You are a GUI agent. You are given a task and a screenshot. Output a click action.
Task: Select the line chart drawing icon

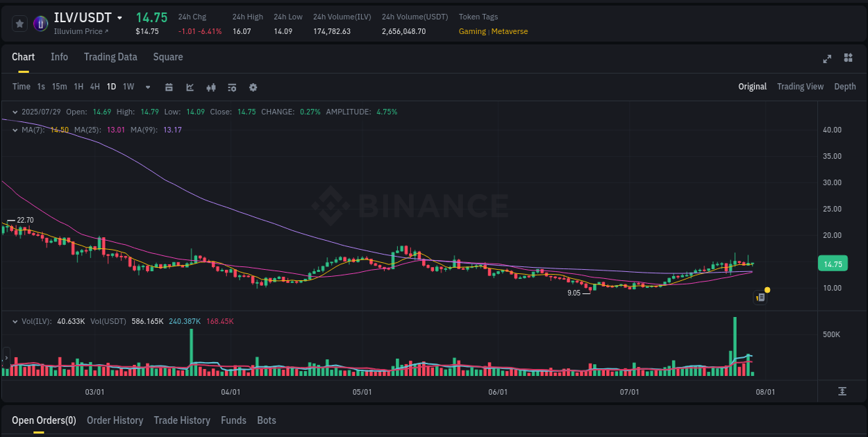(189, 87)
